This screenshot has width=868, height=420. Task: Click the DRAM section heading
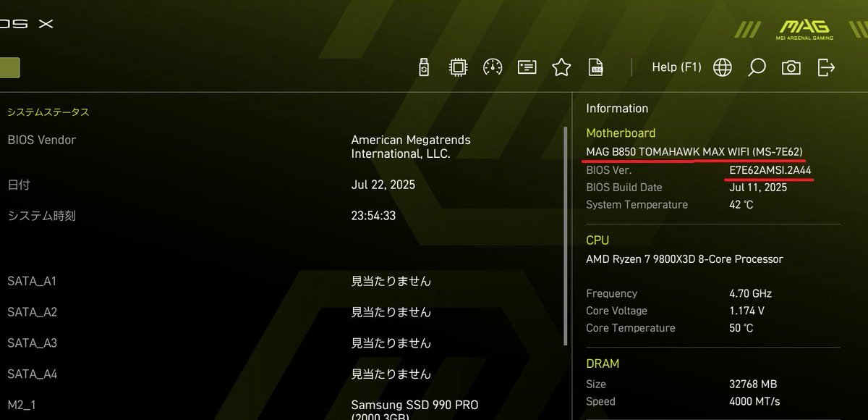pos(603,364)
